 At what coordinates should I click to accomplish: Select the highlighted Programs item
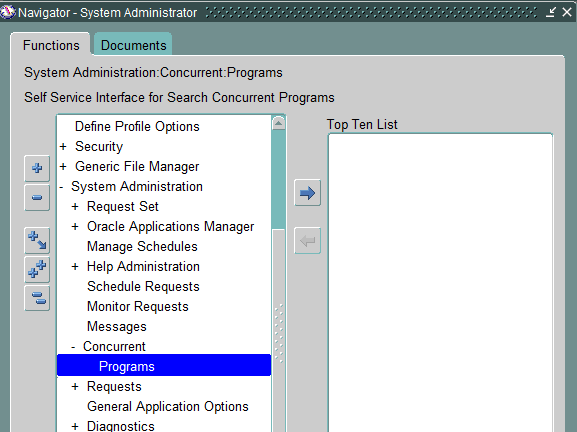(164, 365)
